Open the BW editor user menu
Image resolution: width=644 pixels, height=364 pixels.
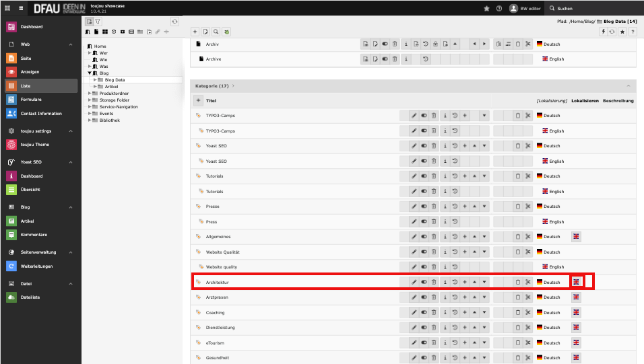[x=525, y=9]
